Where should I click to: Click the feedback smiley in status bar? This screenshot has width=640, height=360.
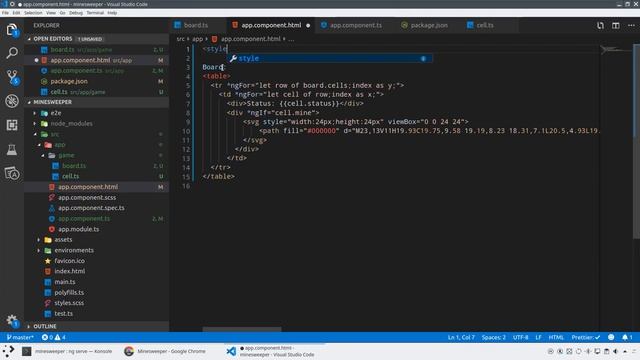coord(611,337)
